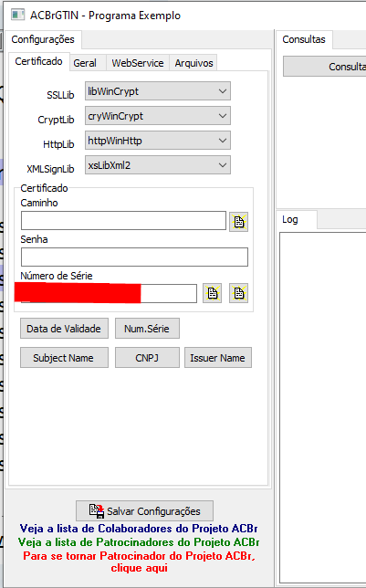Expand the CryptLib combo box
Viewport: 366px width, 588px height.
158,116
